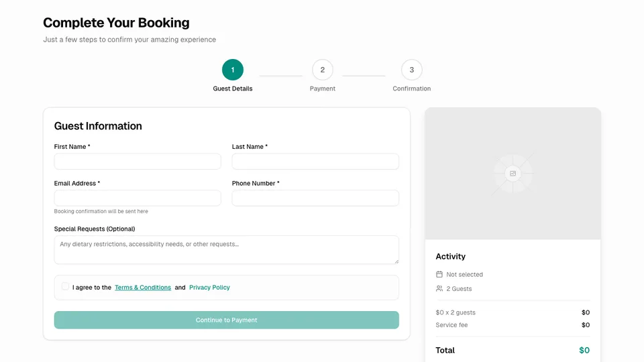Click the 'I agree to the' text
The width and height of the screenshot is (644, 362).
pos(92,288)
